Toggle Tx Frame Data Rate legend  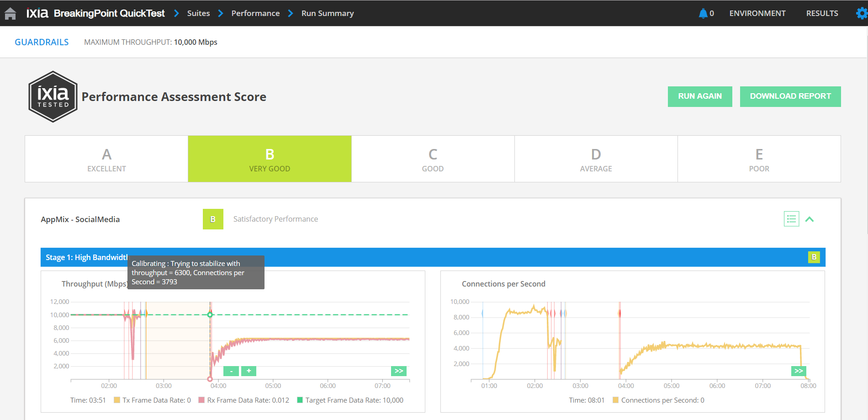(x=152, y=400)
